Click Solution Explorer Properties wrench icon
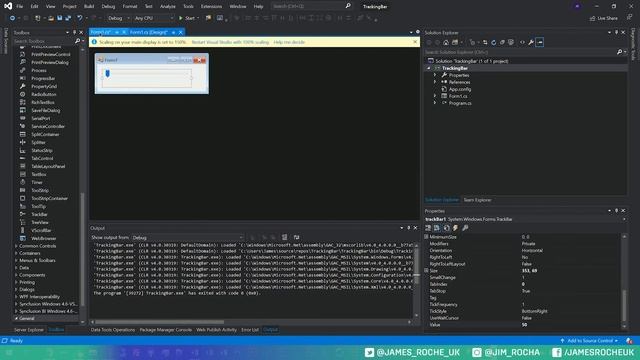The width and height of the screenshot is (640, 360). coord(531,42)
